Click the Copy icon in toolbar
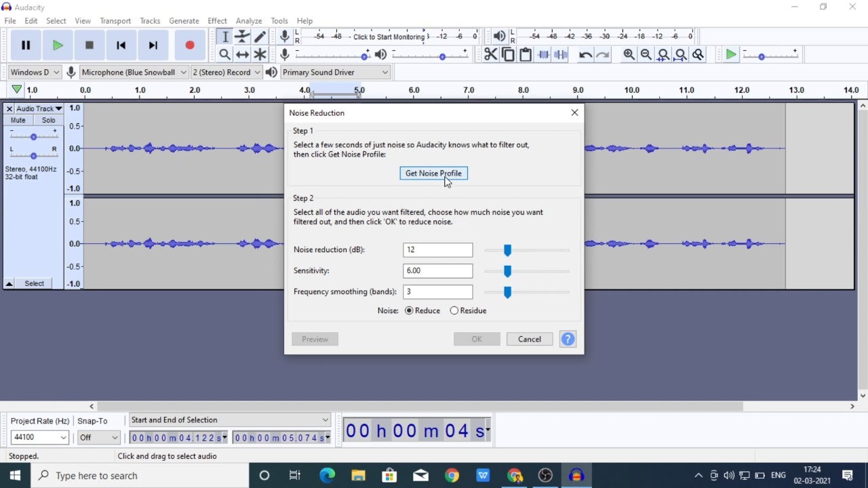Image resolution: width=868 pixels, height=488 pixels. [508, 55]
